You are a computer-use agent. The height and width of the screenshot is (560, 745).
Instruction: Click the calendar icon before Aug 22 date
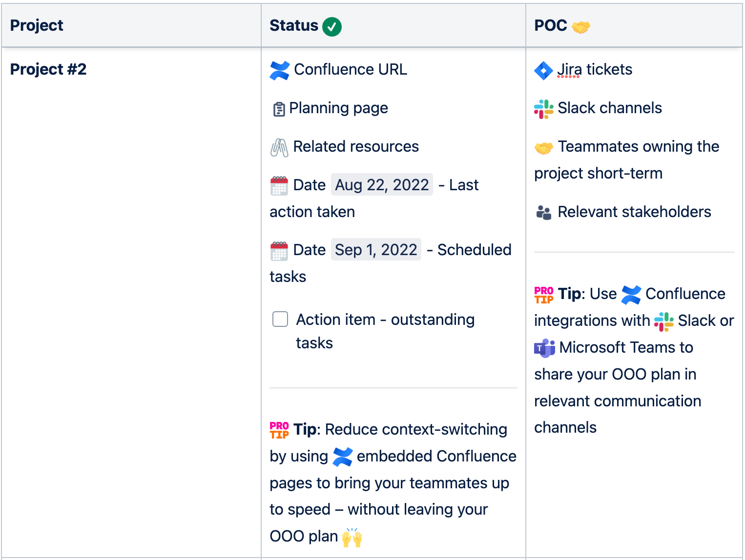tap(279, 186)
